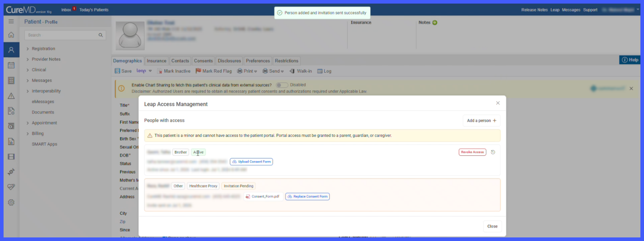
Task: Open the DNA icon in sidebar
Action: pos(11,172)
